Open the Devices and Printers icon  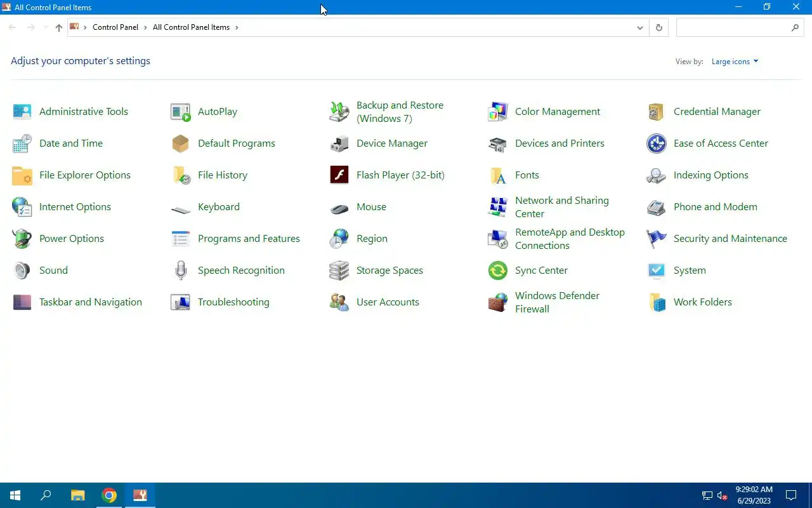point(498,144)
